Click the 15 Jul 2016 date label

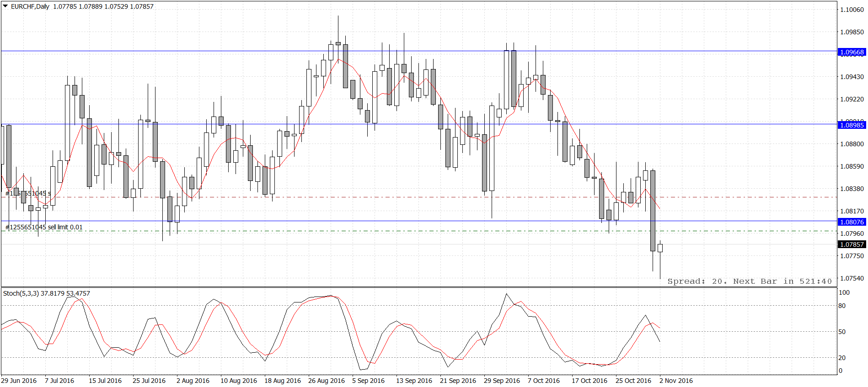click(x=105, y=381)
